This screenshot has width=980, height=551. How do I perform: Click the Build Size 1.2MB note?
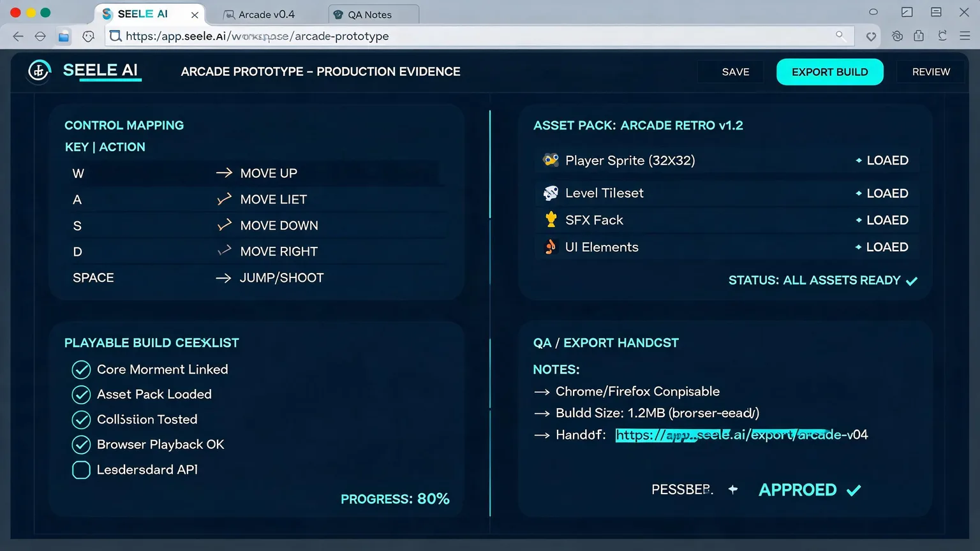(x=658, y=413)
